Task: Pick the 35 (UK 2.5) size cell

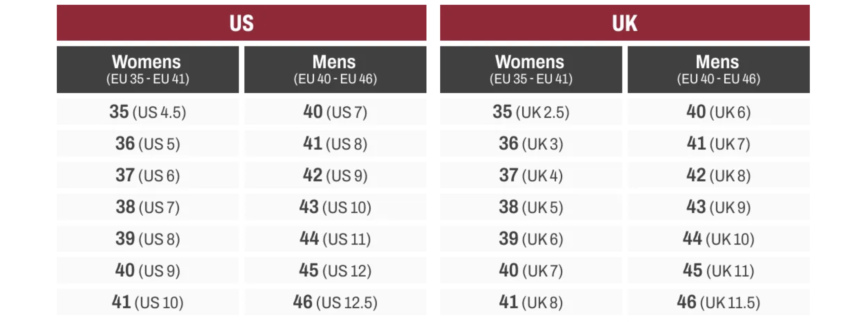Action: coord(531,112)
